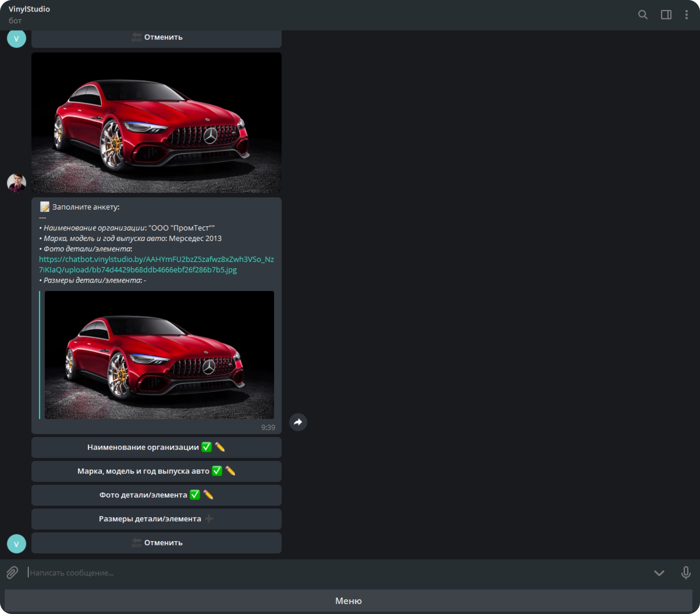Click the teal V bot avatar at bottom

click(x=17, y=544)
